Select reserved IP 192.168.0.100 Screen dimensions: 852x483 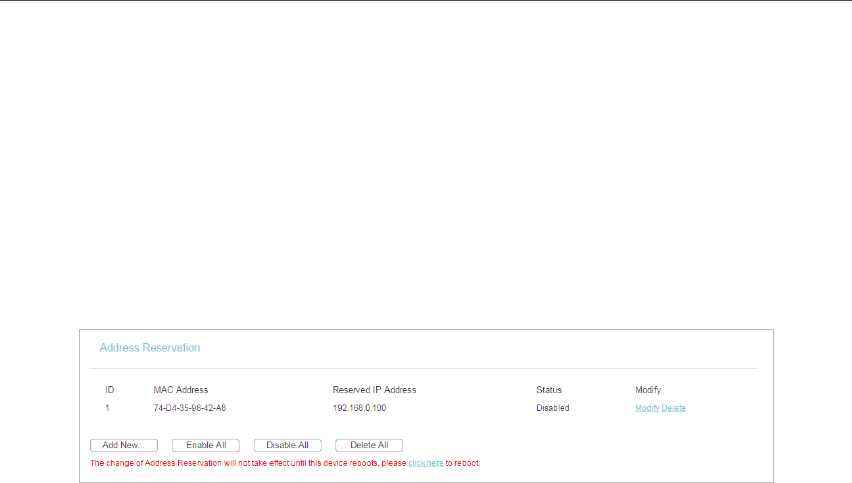click(x=359, y=408)
